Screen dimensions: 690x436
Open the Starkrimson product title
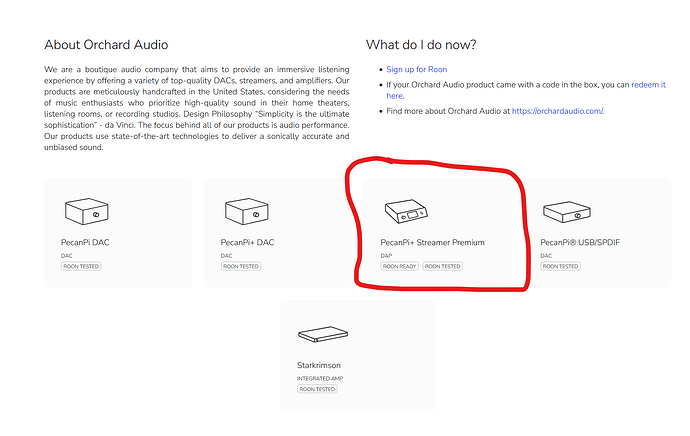[x=320, y=365]
